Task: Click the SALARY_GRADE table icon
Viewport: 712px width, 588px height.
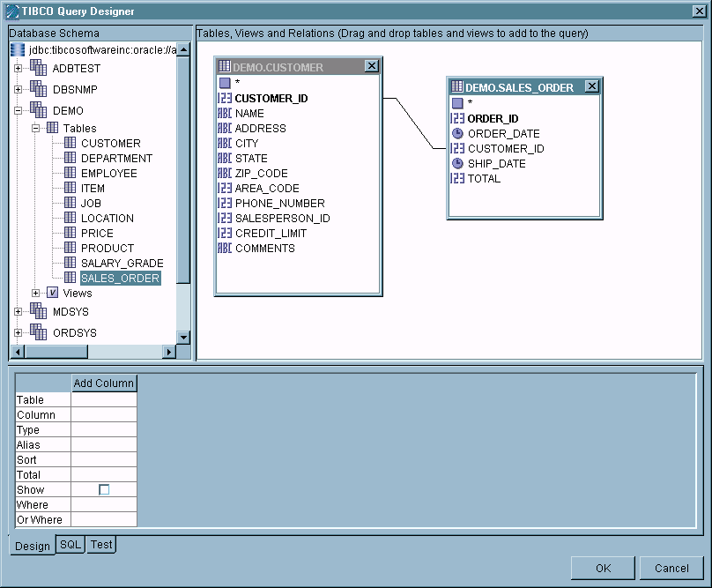Action: [70, 263]
